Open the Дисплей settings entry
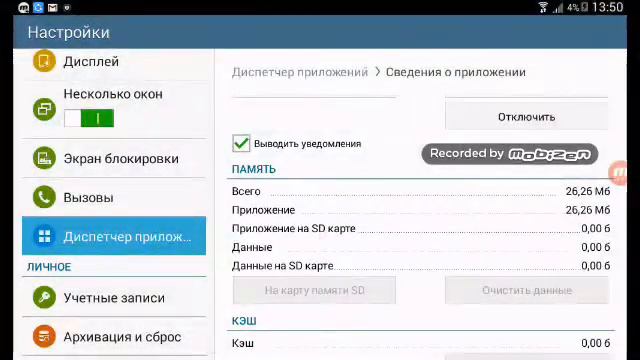640x360 pixels. click(x=114, y=62)
